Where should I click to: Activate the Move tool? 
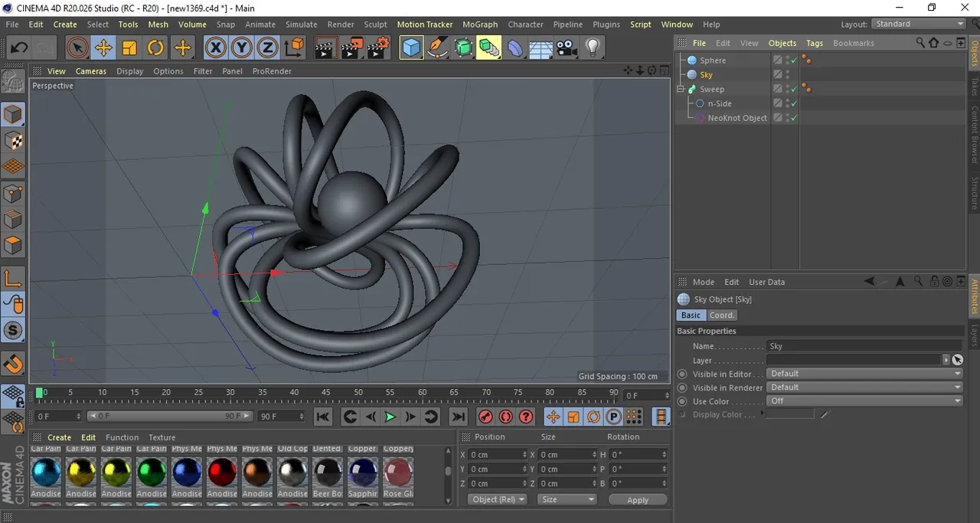pyautogui.click(x=103, y=48)
